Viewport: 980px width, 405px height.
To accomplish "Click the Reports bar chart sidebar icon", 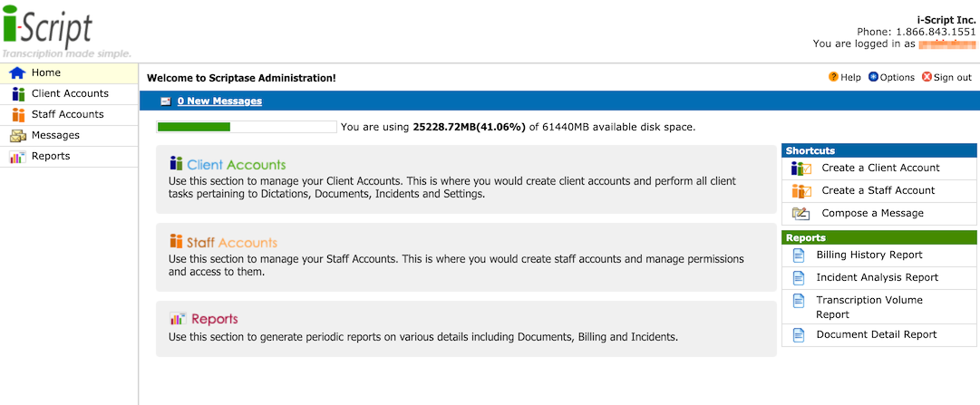I will [x=17, y=156].
